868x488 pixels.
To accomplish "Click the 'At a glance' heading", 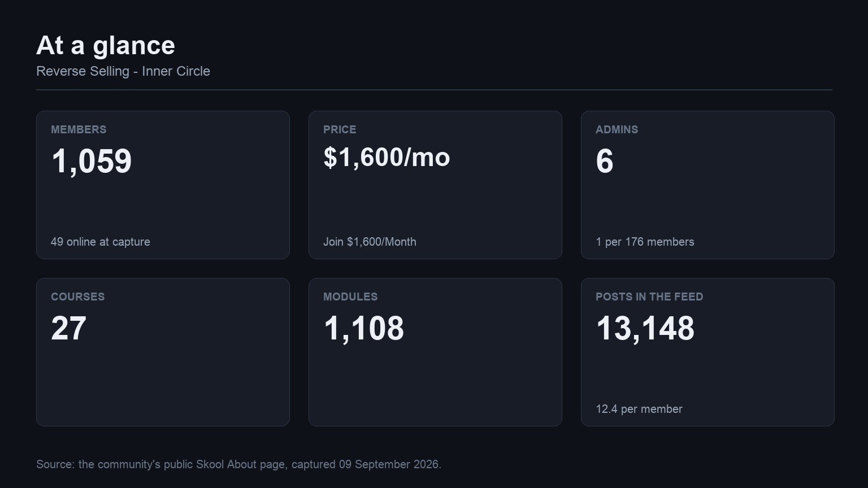I will pos(106,46).
